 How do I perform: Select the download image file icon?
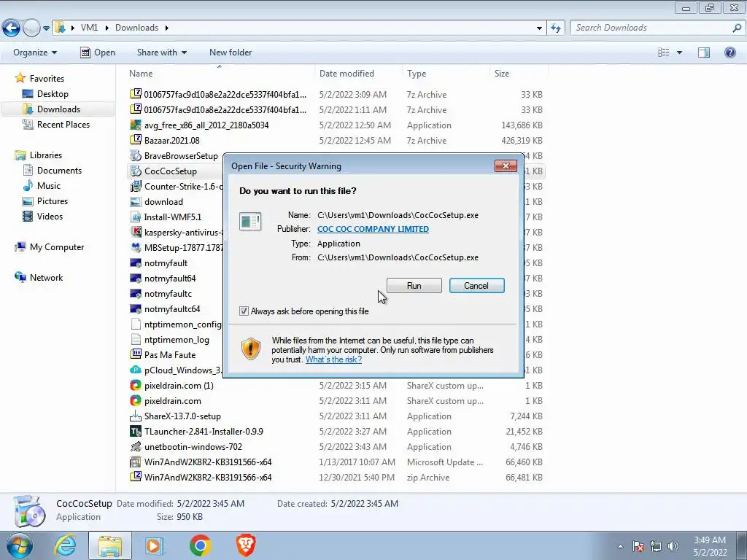coord(136,201)
